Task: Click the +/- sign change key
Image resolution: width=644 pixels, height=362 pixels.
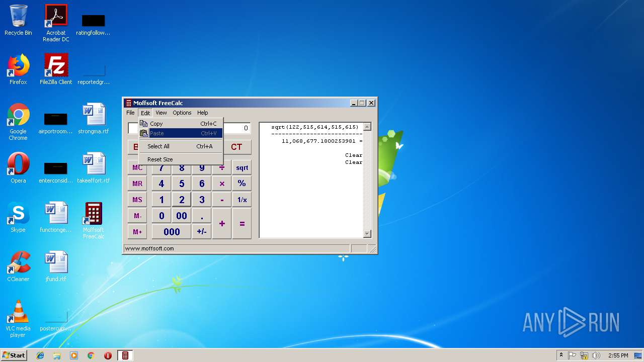Action: [x=202, y=232]
